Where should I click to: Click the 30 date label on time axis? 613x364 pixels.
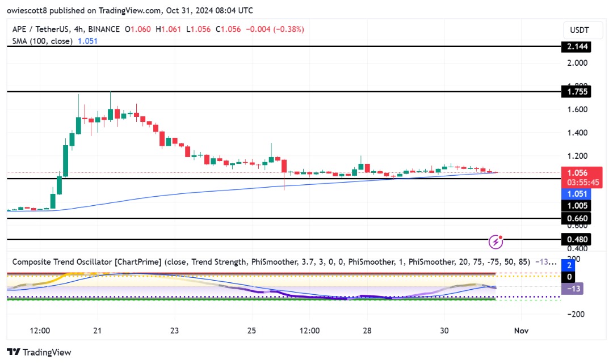(x=444, y=331)
